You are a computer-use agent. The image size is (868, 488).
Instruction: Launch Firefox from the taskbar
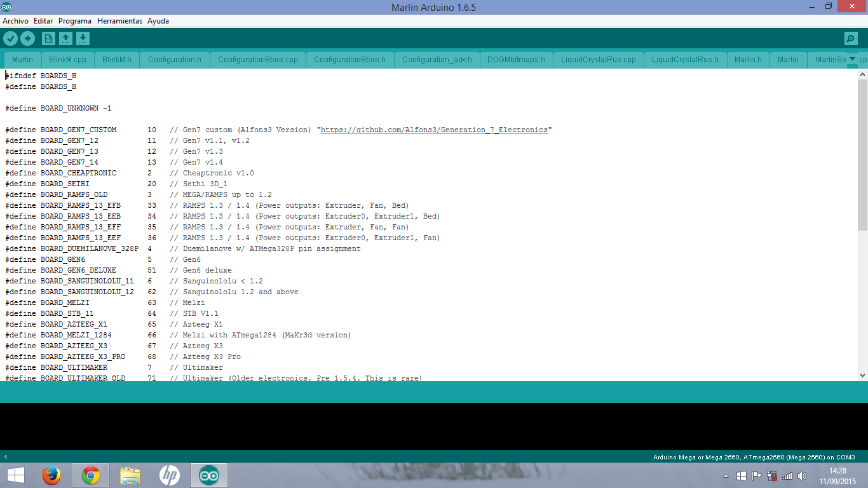pyautogui.click(x=51, y=475)
